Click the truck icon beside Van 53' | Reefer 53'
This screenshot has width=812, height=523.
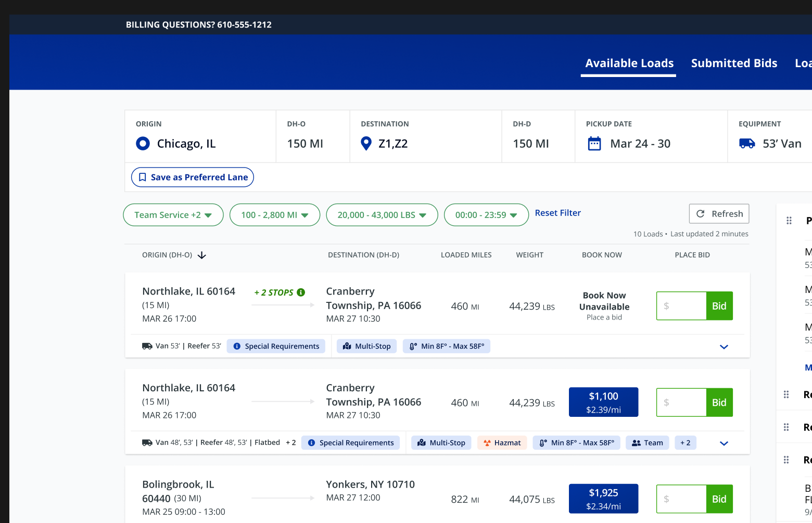pyautogui.click(x=147, y=346)
